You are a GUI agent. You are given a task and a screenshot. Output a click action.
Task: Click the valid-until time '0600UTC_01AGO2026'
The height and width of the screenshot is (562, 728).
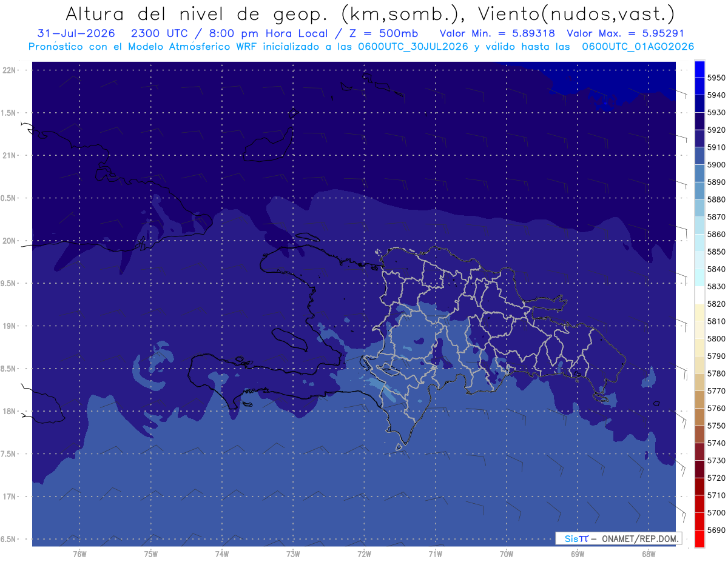[638, 47]
